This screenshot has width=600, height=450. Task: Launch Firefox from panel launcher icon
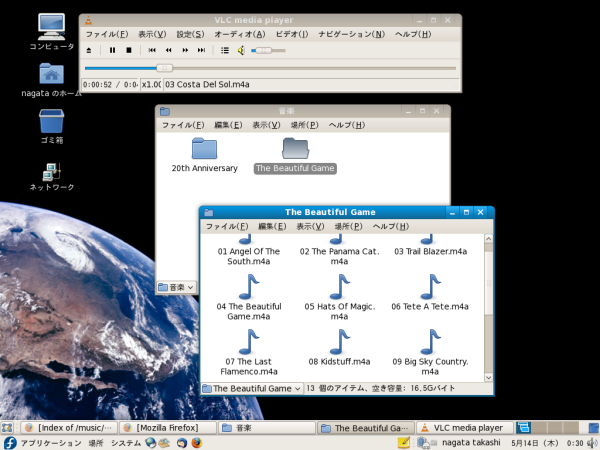[197, 443]
